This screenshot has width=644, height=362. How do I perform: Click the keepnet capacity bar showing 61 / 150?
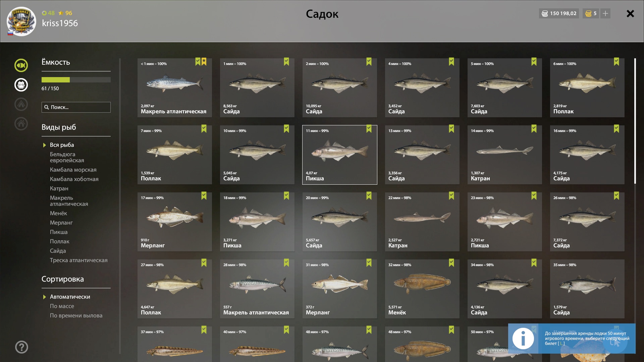(x=76, y=80)
